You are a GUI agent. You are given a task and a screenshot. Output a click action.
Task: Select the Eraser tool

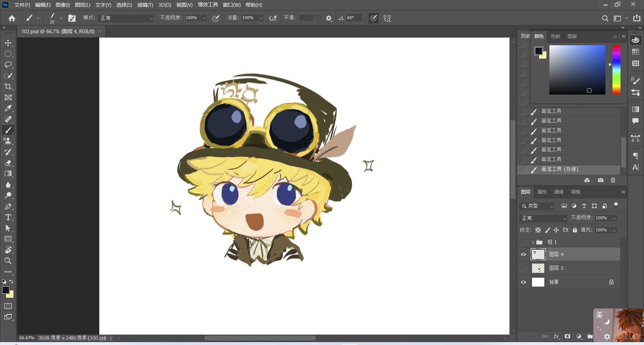(x=8, y=163)
